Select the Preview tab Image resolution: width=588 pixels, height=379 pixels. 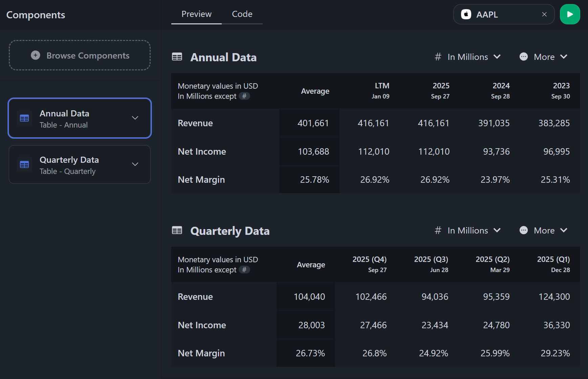click(196, 14)
